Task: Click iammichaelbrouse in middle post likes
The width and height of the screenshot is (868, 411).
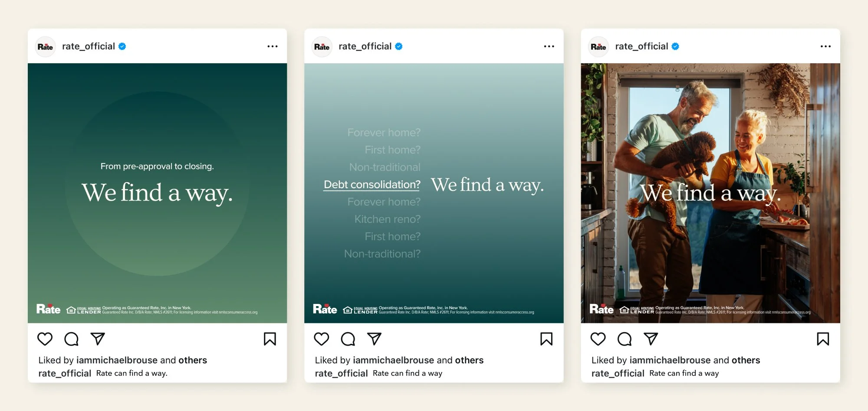Action: click(394, 360)
